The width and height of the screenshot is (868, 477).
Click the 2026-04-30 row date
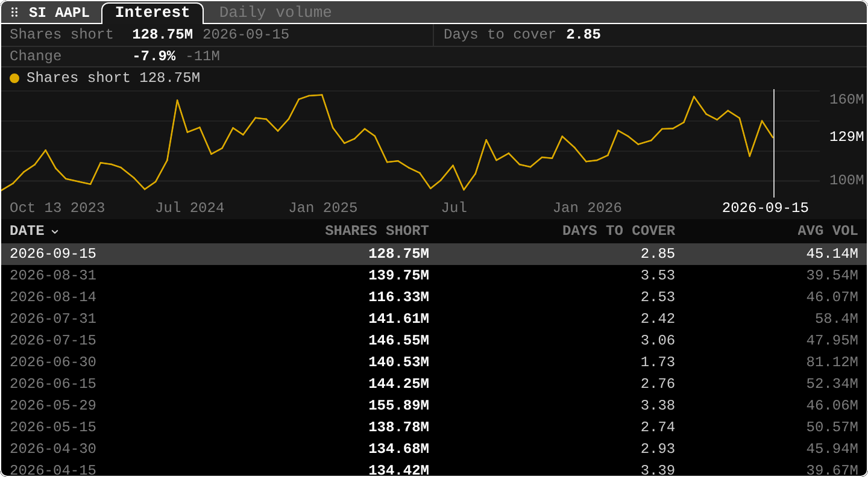[53, 449]
